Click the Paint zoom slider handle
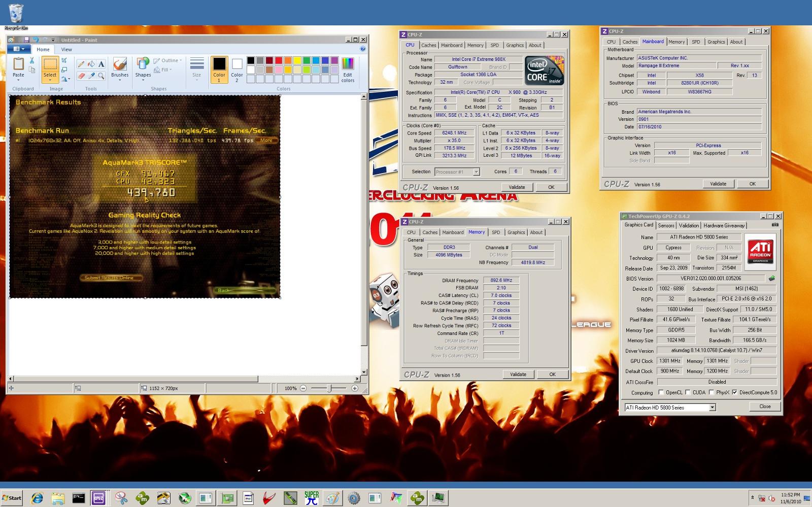The image size is (812, 507). click(x=329, y=388)
